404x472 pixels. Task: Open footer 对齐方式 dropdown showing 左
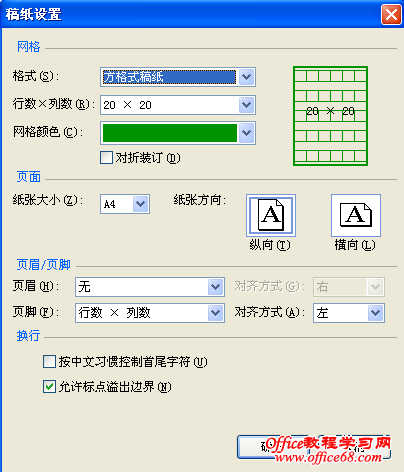pos(376,313)
